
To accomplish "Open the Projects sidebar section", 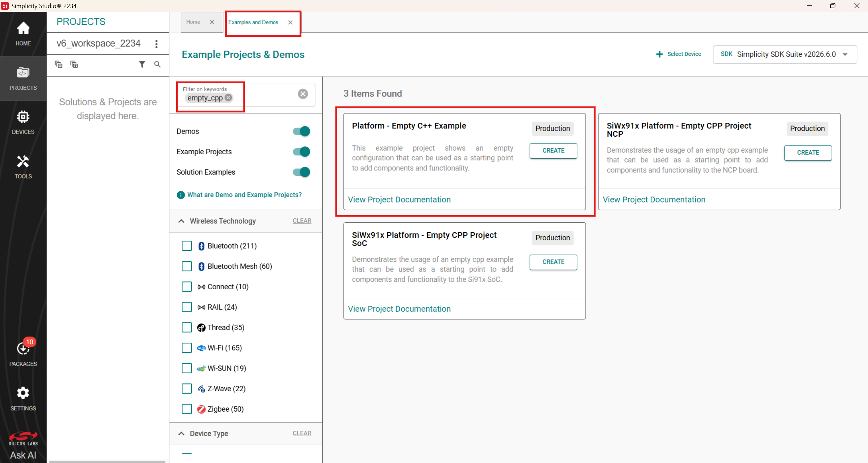I will [x=23, y=79].
